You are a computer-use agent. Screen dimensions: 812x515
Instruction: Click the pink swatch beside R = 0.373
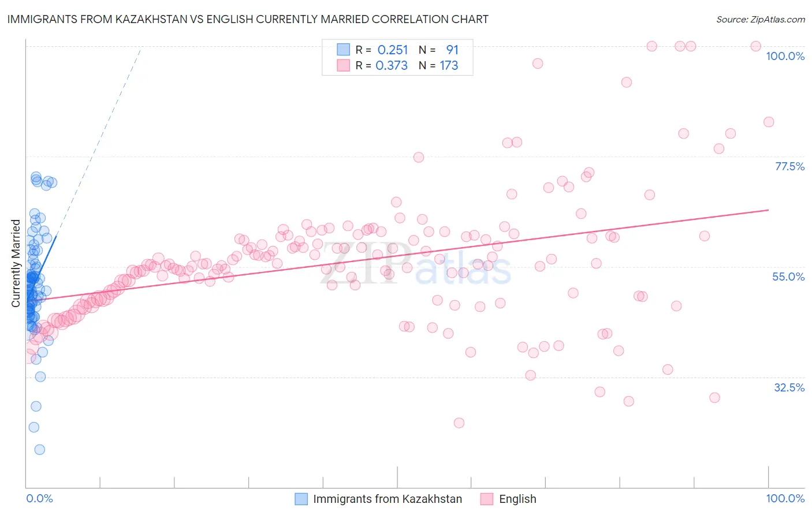pos(344,65)
